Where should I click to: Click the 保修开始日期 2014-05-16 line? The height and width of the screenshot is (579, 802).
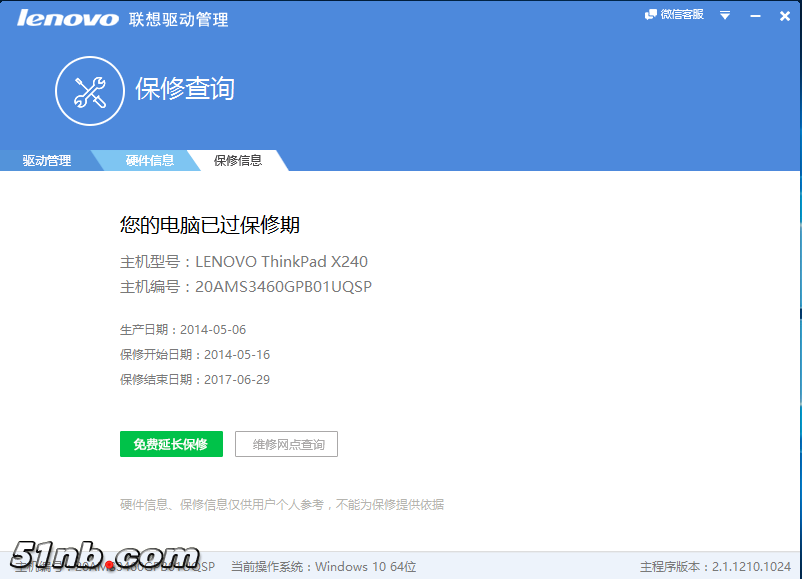pyautogui.click(x=195, y=355)
